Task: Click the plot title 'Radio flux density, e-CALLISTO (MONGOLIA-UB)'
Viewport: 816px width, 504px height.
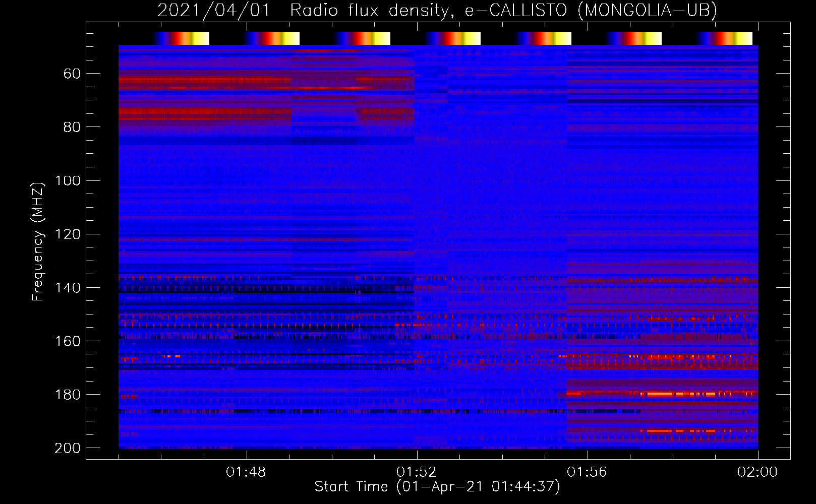Action: pos(503,10)
